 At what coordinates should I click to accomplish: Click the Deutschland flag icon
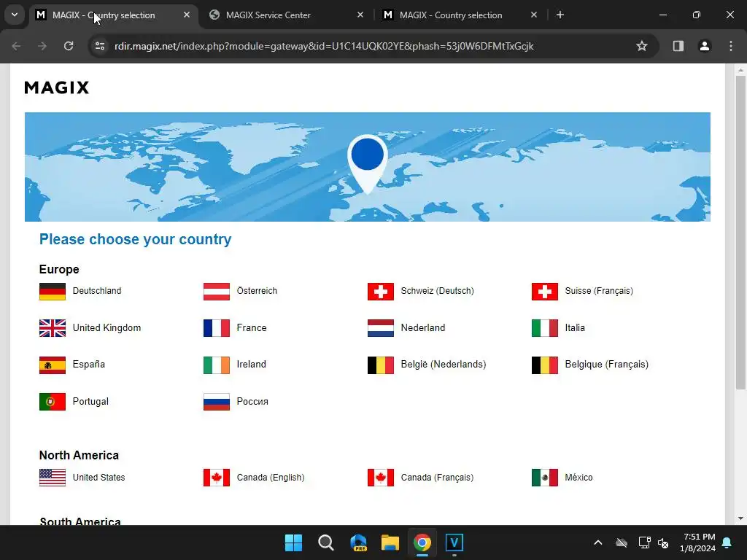click(x=53, y=292)
